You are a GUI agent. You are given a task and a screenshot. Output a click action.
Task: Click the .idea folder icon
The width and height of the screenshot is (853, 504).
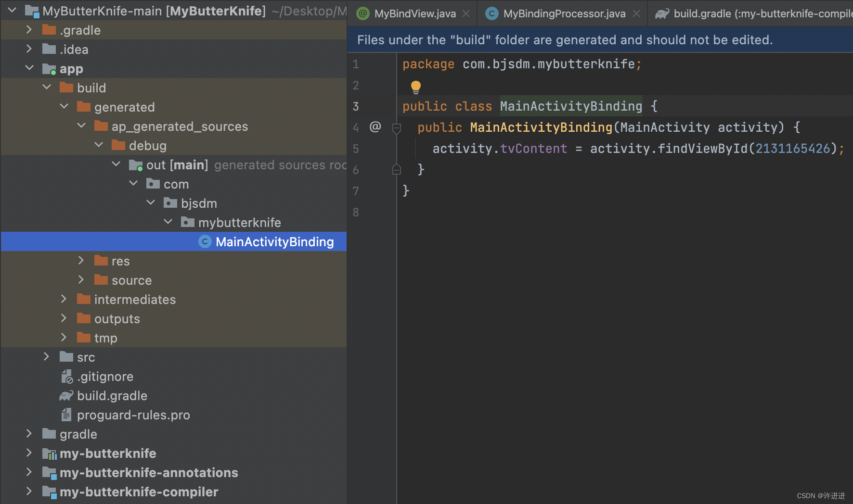click(49, 49)
